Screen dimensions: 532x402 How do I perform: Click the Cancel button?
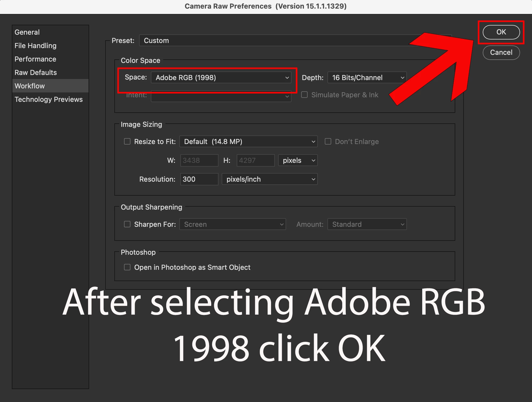coord(501,53)
